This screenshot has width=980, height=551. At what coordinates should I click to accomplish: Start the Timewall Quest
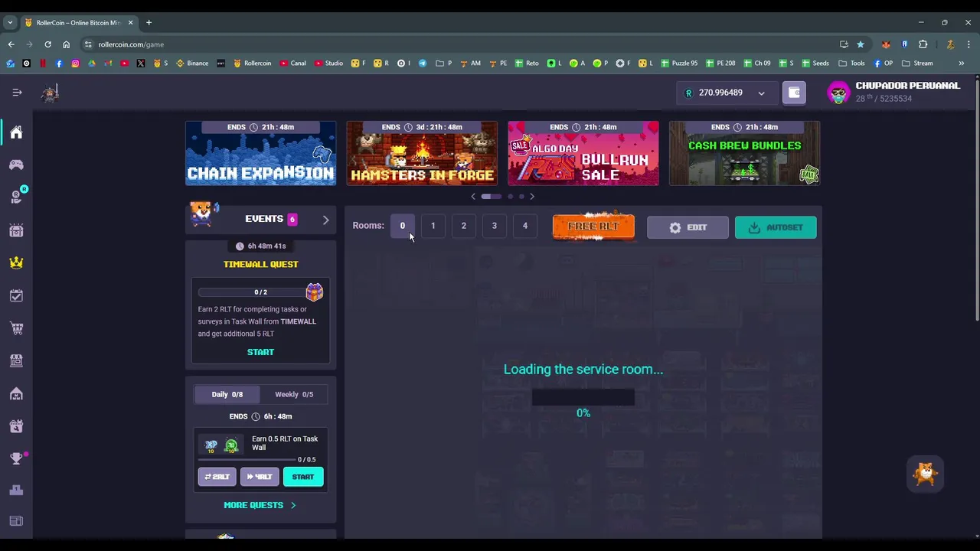click(260, 352)
